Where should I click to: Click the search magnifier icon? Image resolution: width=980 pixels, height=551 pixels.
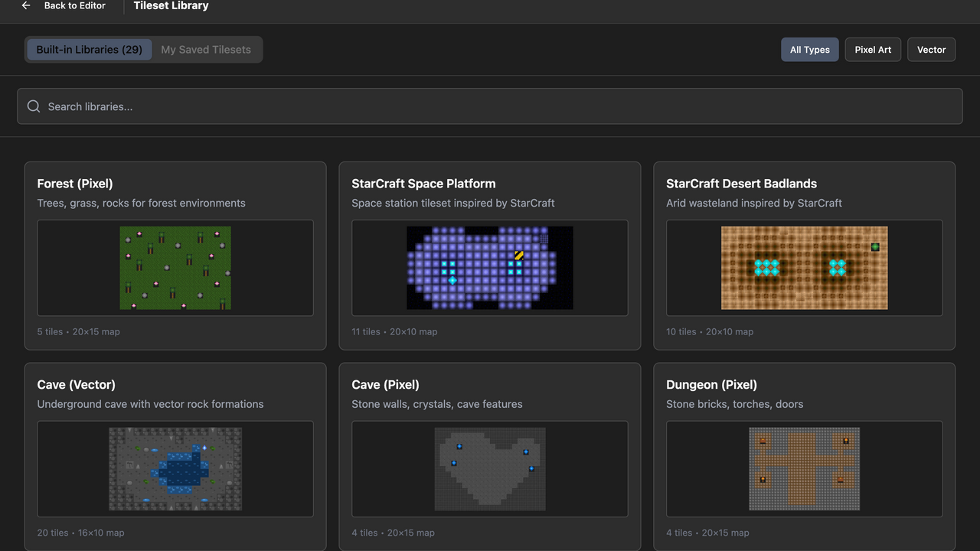[34, 106]
